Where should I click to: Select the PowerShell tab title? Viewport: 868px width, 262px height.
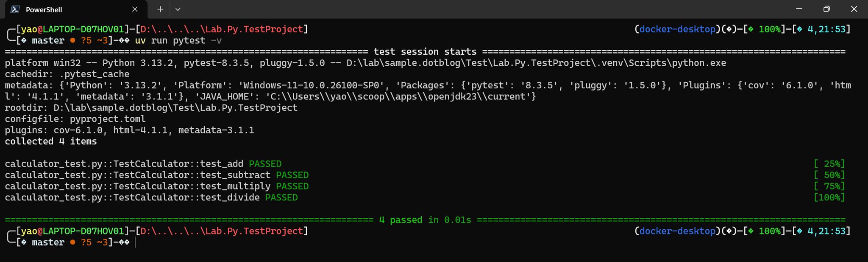click(44, 9)
